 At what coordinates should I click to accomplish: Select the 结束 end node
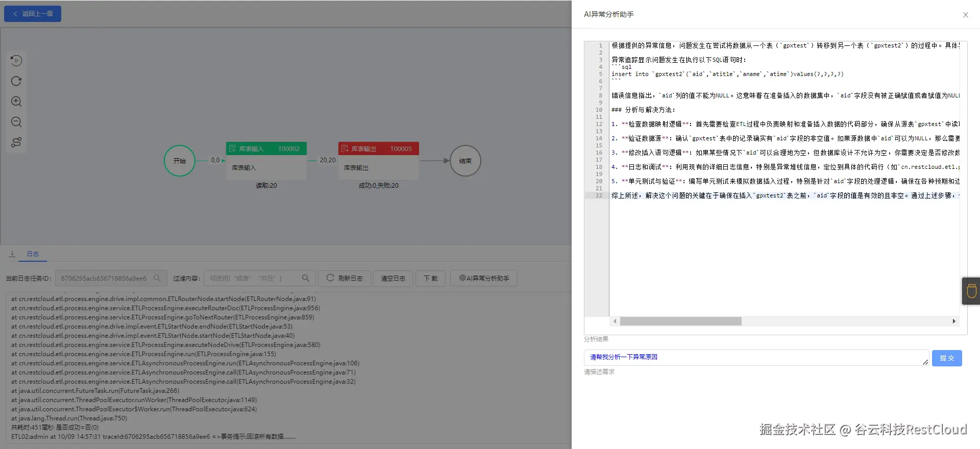click(x=465, y=161)
